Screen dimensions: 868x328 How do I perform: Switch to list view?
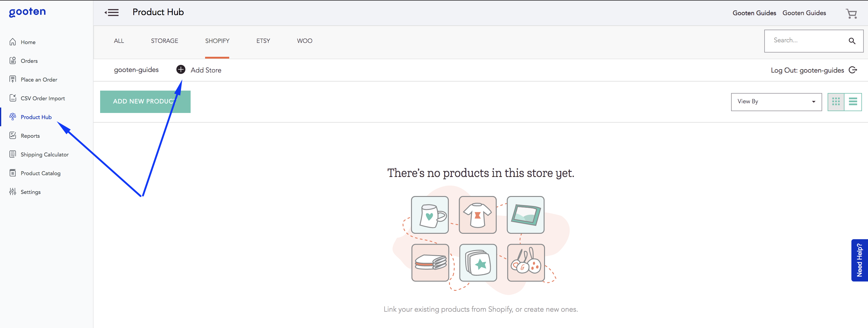(853, 101)
